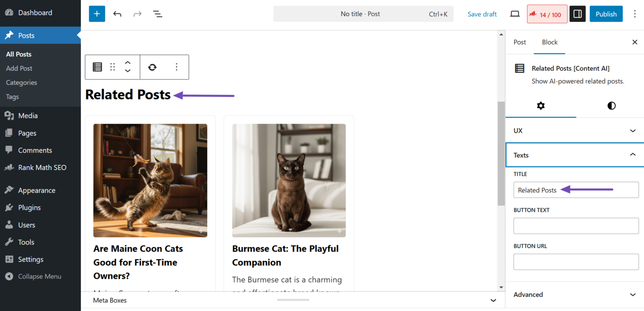The image size is (644, 311).
Task: Collapse the Texts settings panel
Action: 575,155
